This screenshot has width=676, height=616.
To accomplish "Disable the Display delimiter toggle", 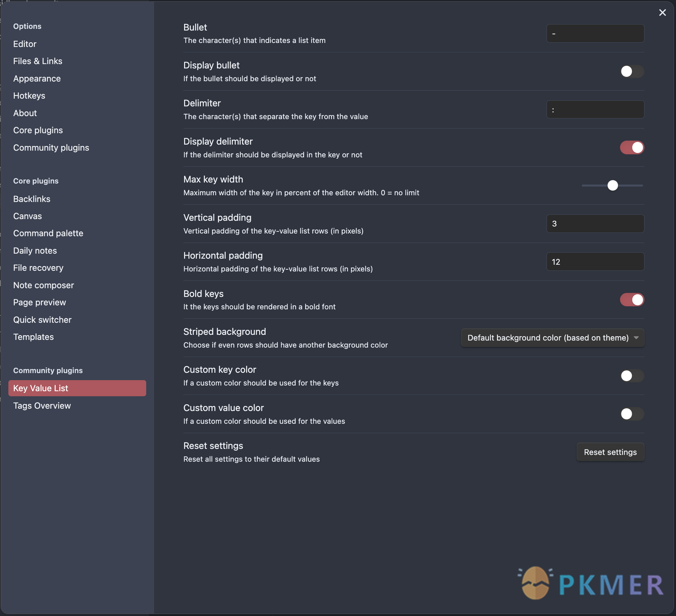I will pos(632,147).
